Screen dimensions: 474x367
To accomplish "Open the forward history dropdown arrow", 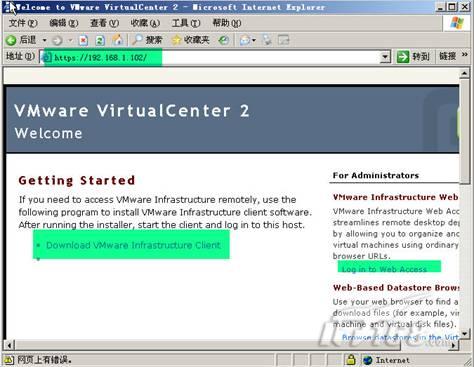I will point(70,40).
